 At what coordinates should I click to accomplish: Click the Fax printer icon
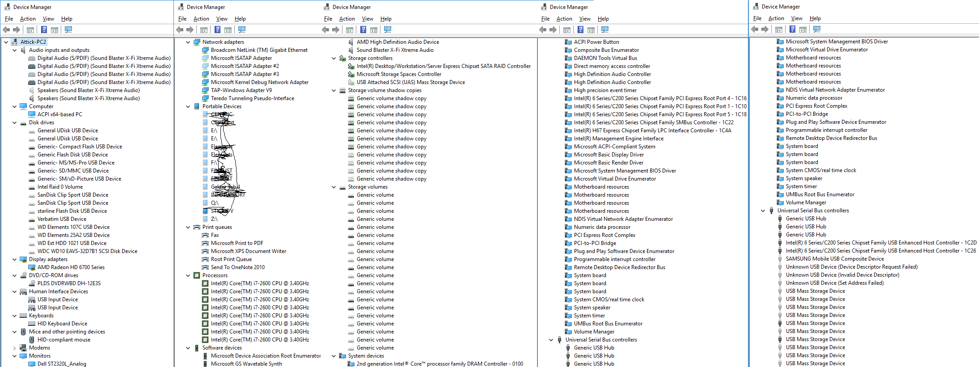click(205, 235)
